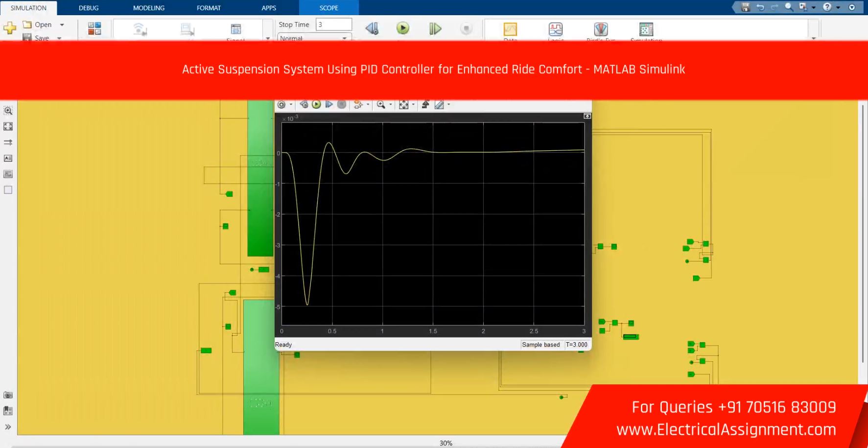Click the greyed Stop simulation button
The height and width of the screenshot is (448, 868).
click(467, 29)
